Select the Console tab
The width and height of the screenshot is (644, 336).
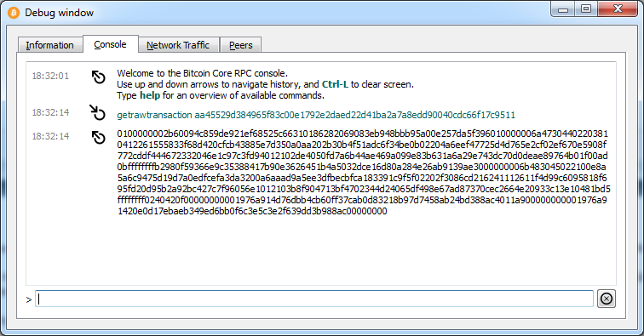coord(110,44)
